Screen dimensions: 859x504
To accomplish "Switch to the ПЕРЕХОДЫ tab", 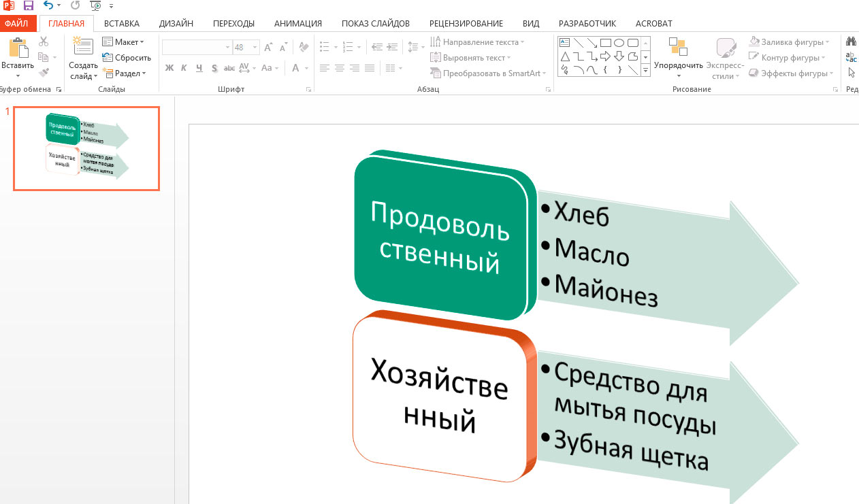I will click(x=233, y=23).
